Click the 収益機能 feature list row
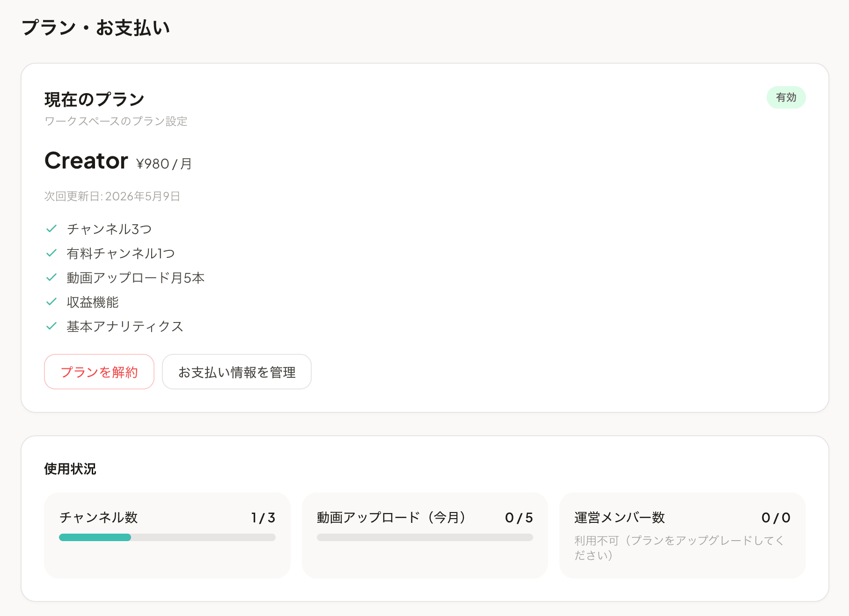 click(x=92, y=302)
